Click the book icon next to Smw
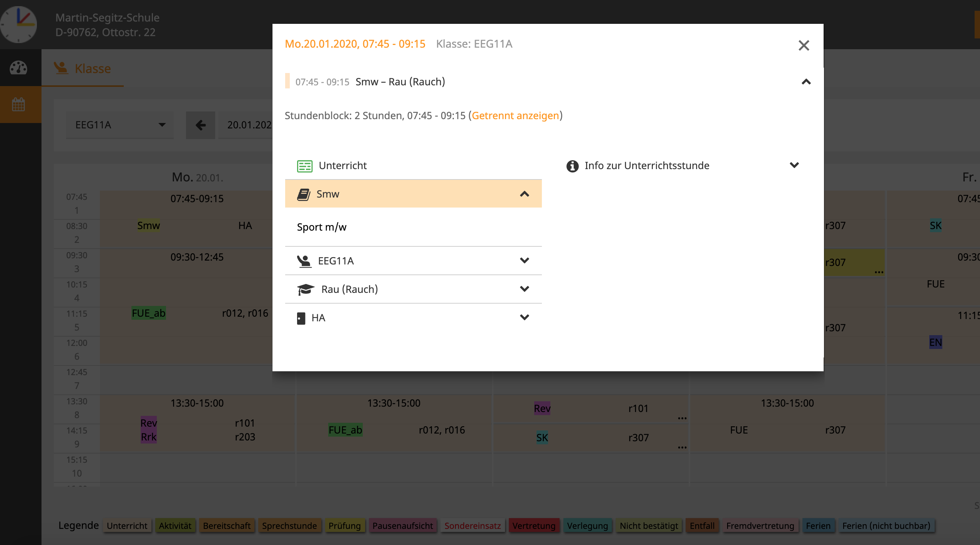The height and width of the screenshot is (545, 980). [304, 194]
